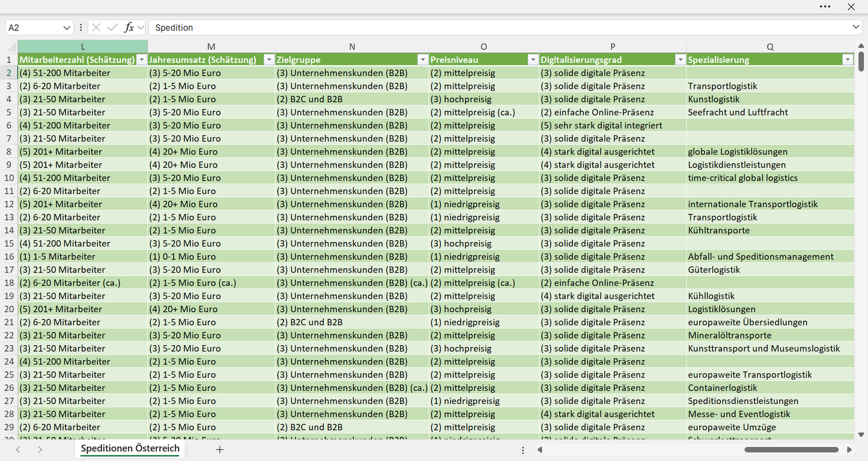Click the horizontal scrollbar thumb
The width and height of the screenshot is (868, 461).
coord(791,450)
